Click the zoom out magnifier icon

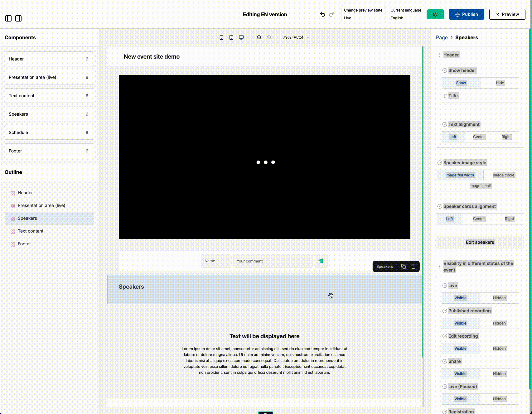point(259,37)
